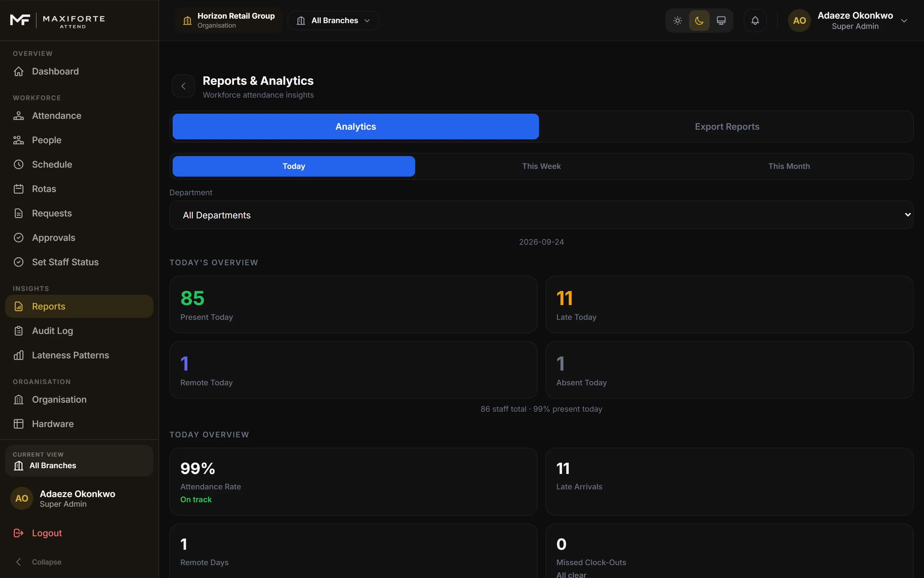Screen dimensions: 924x578
Task: Click the date text 2026-09-24
Action: 542,242
